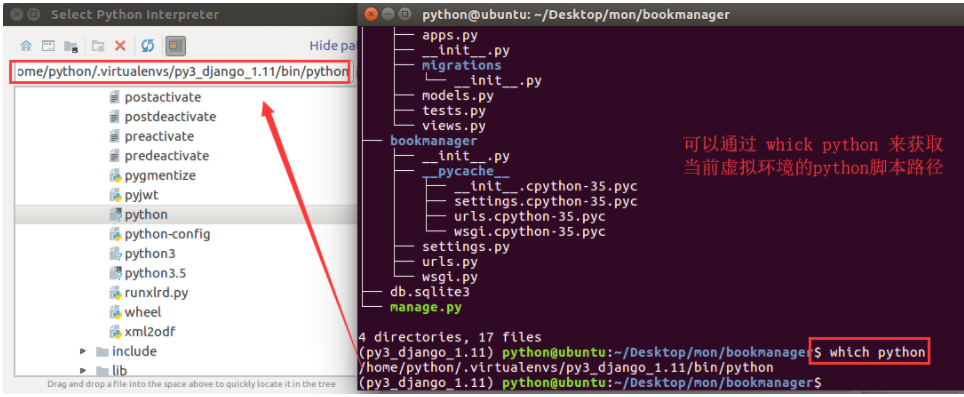964x397 pixels.
Task: Expand the include folder arrow
Action: tap(83, 352)
